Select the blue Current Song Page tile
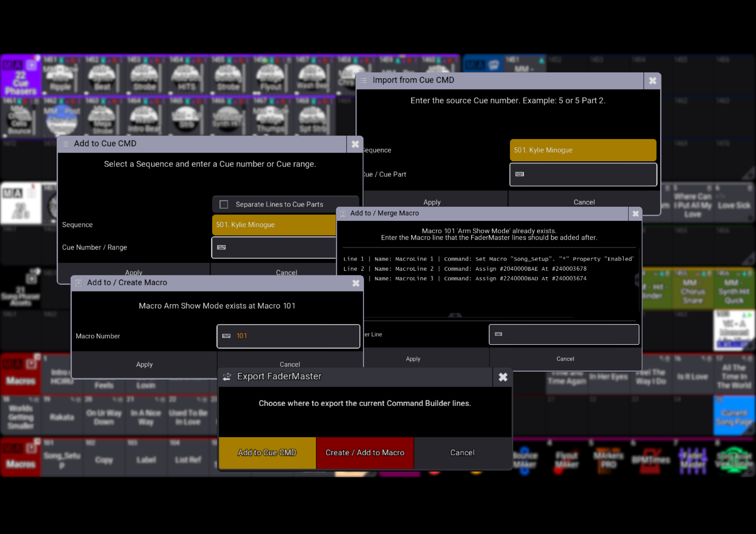 [x=734, y=415]
